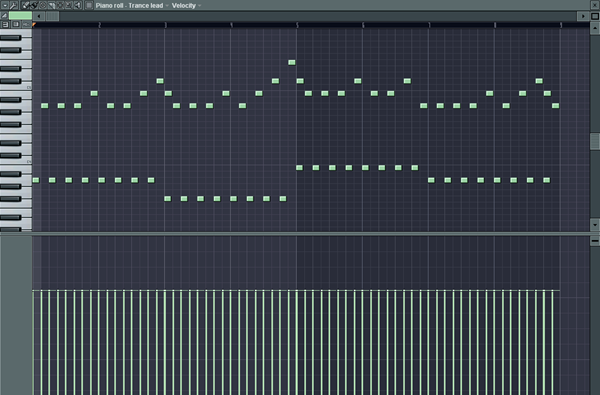
Task: Select the Slice tool
Action: click(x=52, y=5)
